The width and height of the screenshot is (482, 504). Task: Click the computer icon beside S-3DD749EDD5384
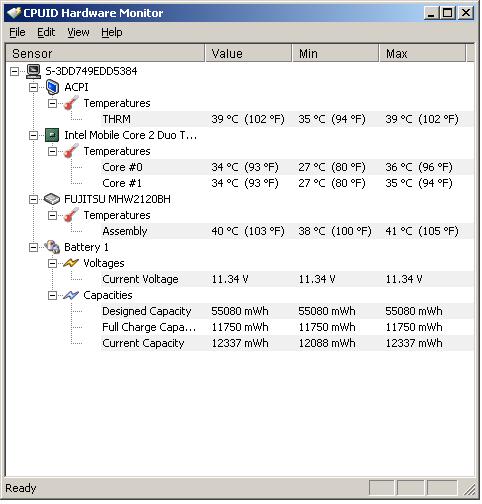click(33, 71)
